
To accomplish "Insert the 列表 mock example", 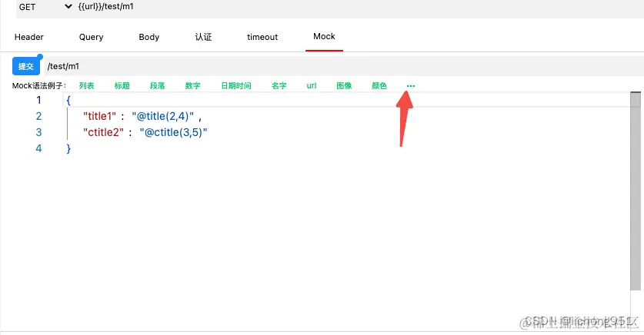I will click(87, 86).
